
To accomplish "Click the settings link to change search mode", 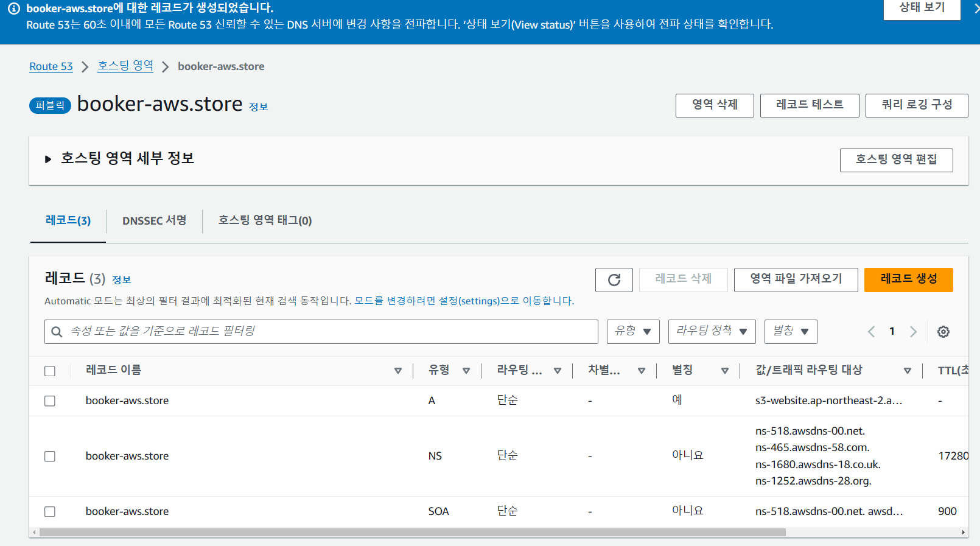I will (464, 301).
